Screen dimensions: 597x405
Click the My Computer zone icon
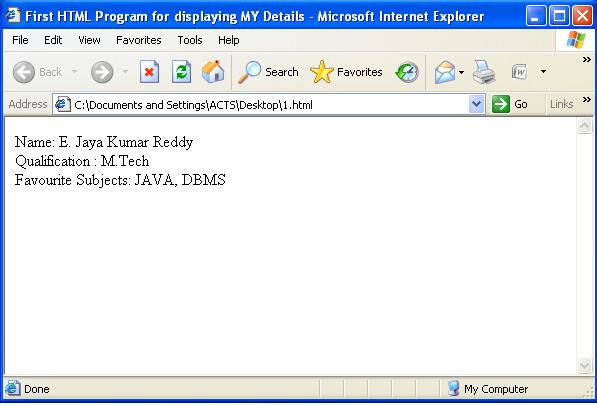pyautogui.click(x=453, y=388)
